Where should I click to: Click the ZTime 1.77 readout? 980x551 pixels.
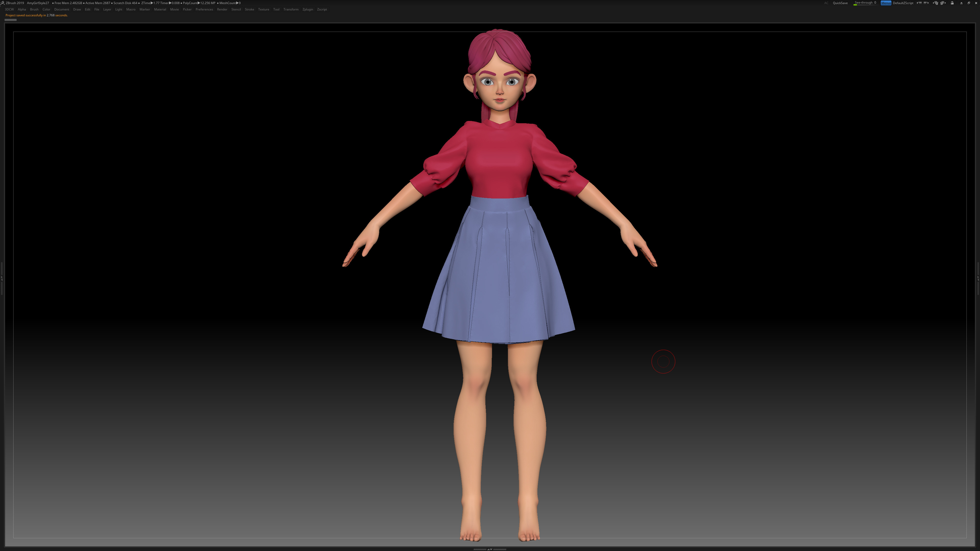pyautogui.click(x=150, y=3)
